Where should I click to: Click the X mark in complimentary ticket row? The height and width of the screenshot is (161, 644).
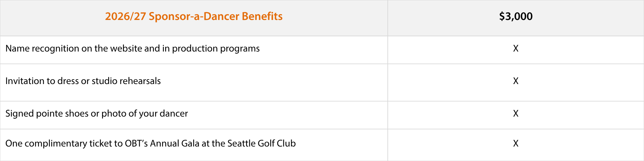click(516, 144)
